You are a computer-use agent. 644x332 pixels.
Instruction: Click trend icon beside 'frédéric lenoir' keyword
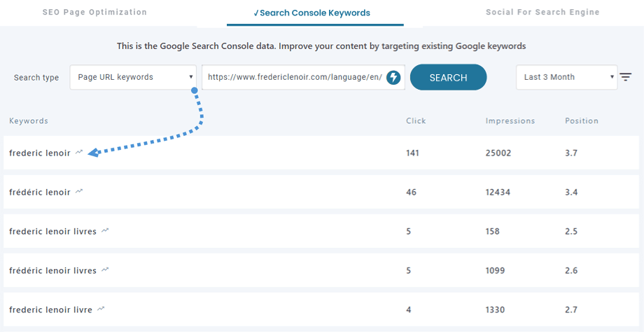coord(79,191)
